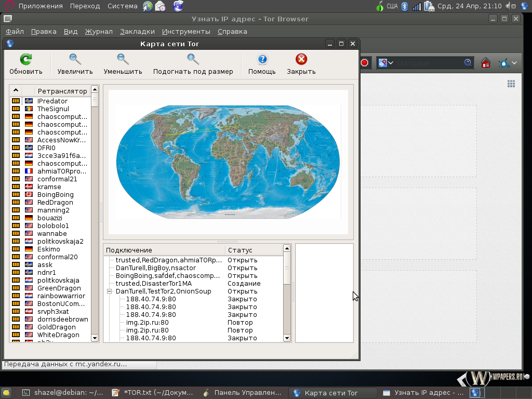The width and height of the screenshot is (532, 399).
Task: Click the red stop loading icon
Action: tap(364, 63)
